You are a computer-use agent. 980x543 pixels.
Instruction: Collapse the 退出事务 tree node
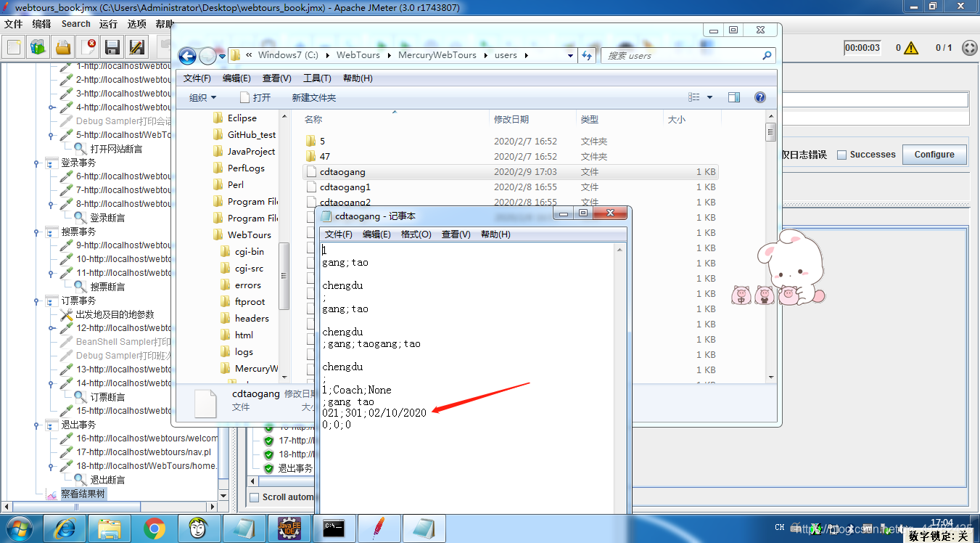pyautogui.click(x=36, y=425)
